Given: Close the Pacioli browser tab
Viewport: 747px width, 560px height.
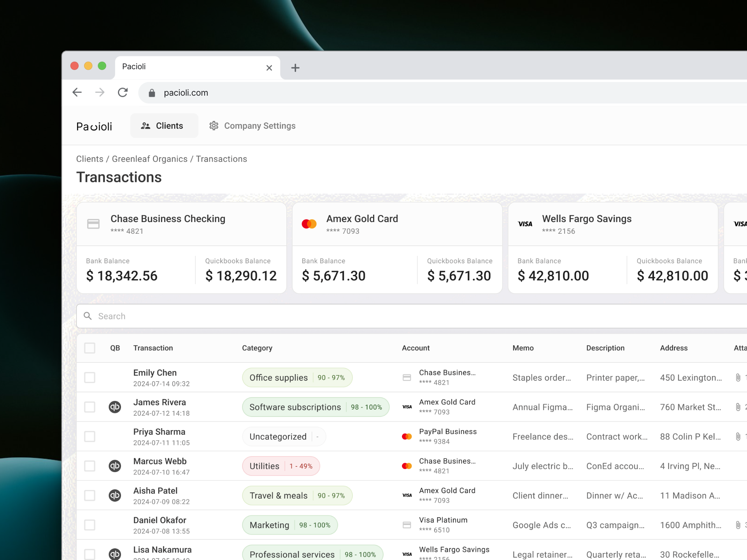Looking at the screenshot, I should point(269,68).
